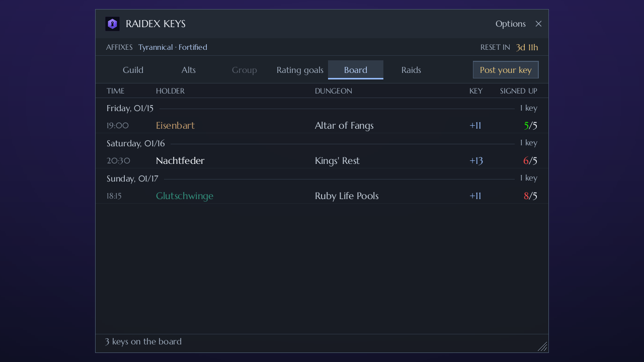The image size is (644, 362).
Task: Sort by the DUNGEON column header
Action: [334, 91]
